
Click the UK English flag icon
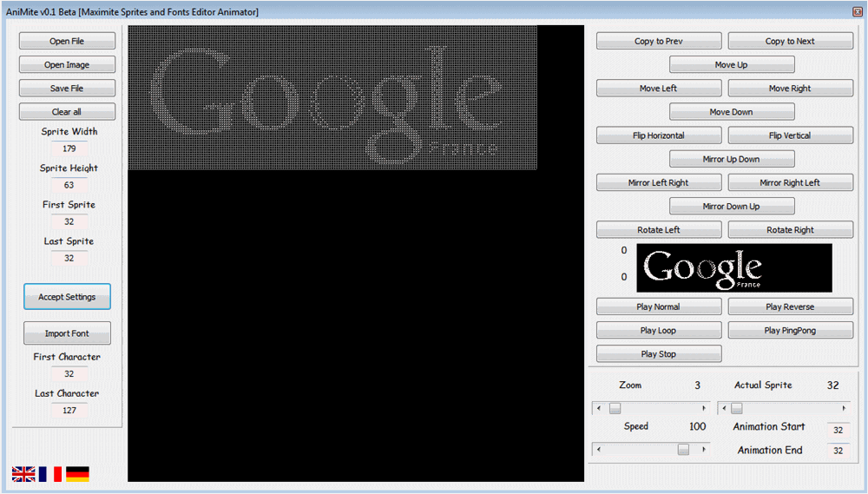click(x=23, y=474)
